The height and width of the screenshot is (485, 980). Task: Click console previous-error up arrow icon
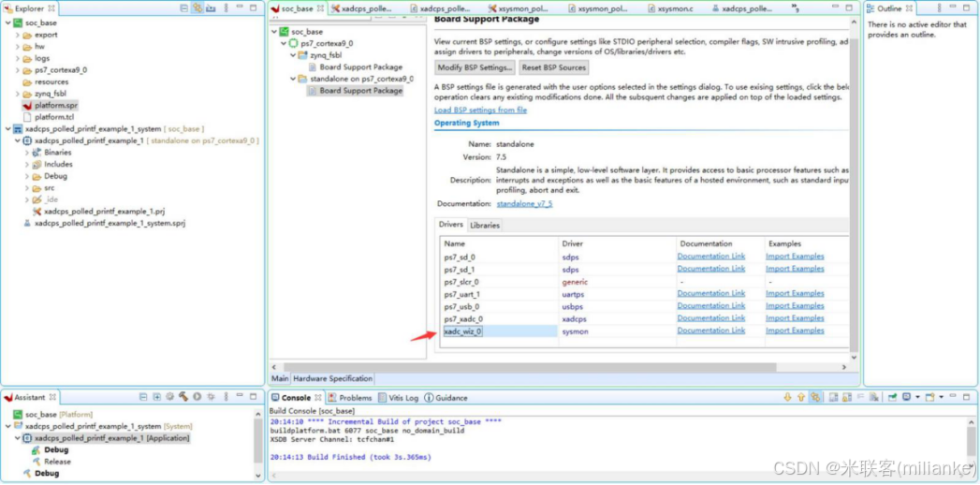(x=800, y=398)
